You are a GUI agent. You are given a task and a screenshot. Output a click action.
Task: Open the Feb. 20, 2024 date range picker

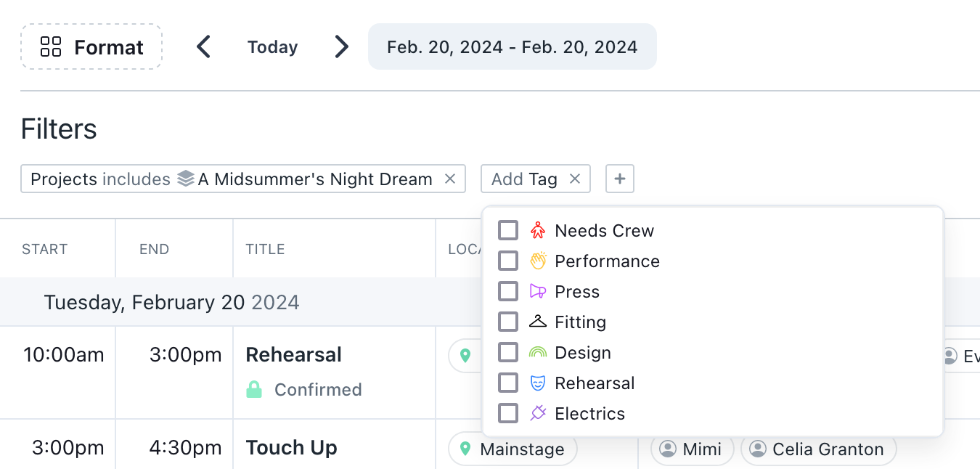(512, 47)
